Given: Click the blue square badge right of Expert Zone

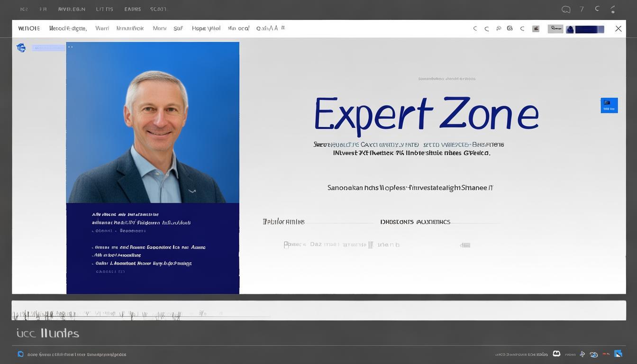Looking at the screenshot, I should 609,105.
